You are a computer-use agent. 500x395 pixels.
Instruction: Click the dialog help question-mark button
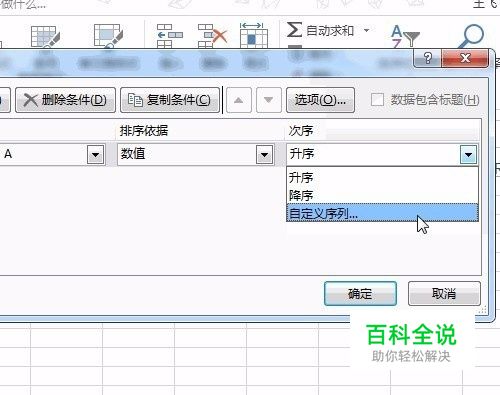point(428,58)
